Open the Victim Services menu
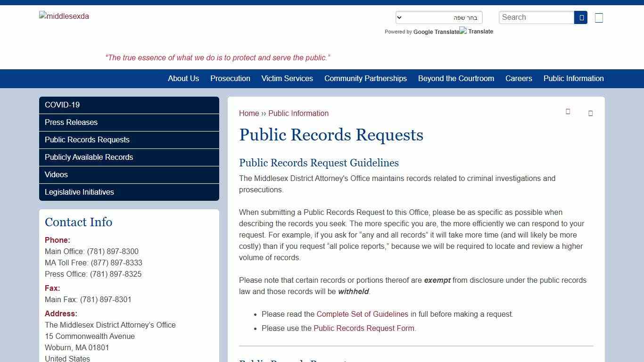Image resolution: width=644 pixels, height=362 pixels. (287, 79)
